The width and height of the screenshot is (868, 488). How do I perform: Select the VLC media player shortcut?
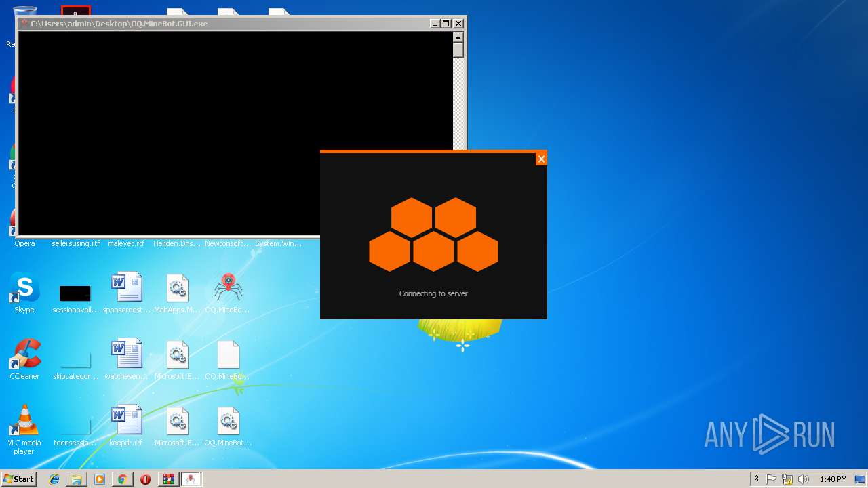click(x=24, y=430)
